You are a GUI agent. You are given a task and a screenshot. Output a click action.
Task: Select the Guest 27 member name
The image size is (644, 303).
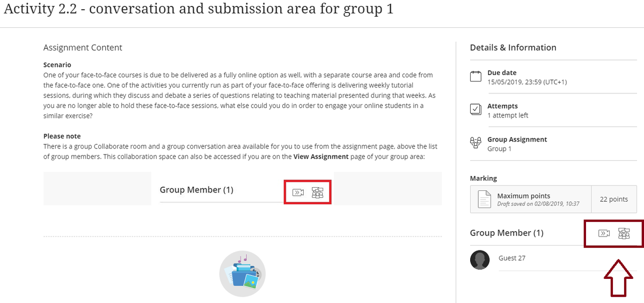coord(511,258)
